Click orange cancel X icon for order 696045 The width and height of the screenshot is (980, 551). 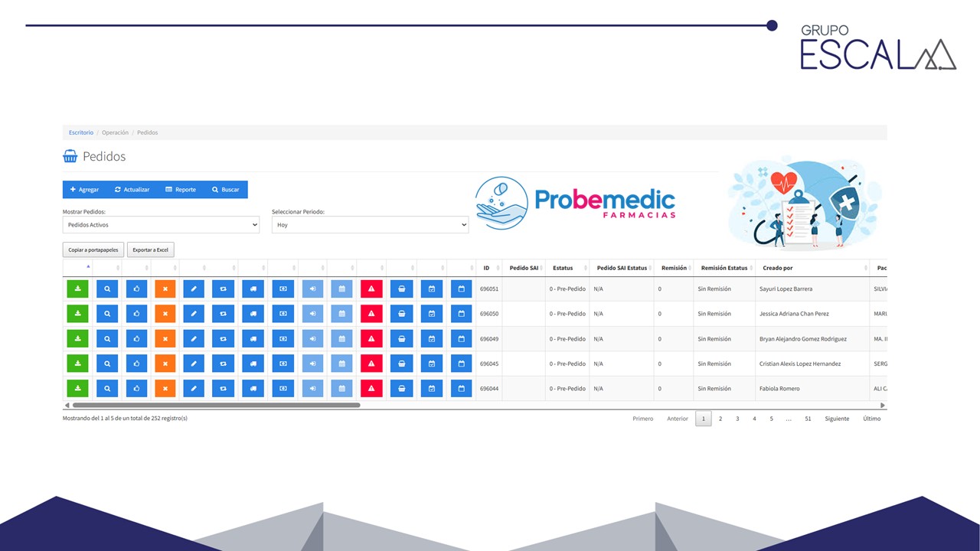coord(165,364)
